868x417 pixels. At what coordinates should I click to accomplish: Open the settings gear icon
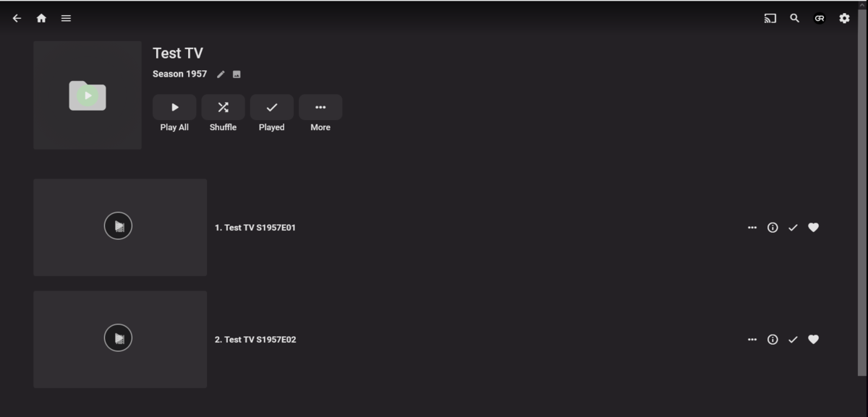click(844, 18)
